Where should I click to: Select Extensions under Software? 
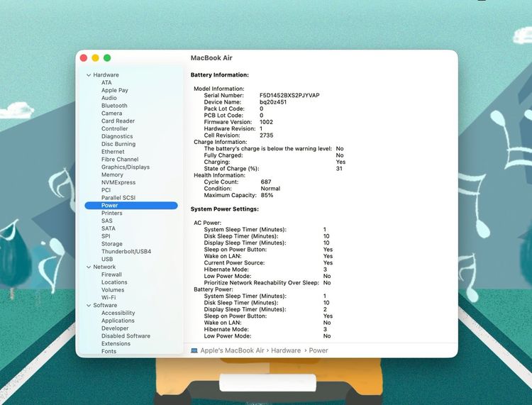pos(116,343)
